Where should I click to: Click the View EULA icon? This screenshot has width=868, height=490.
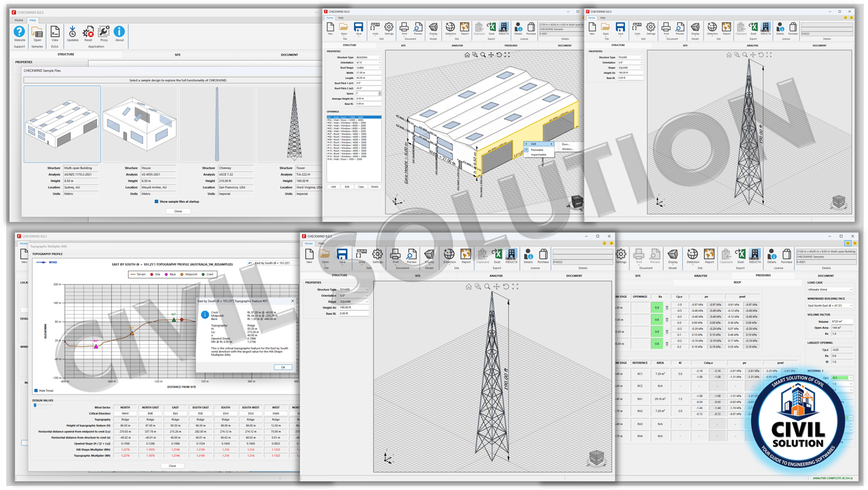[55, 32]
